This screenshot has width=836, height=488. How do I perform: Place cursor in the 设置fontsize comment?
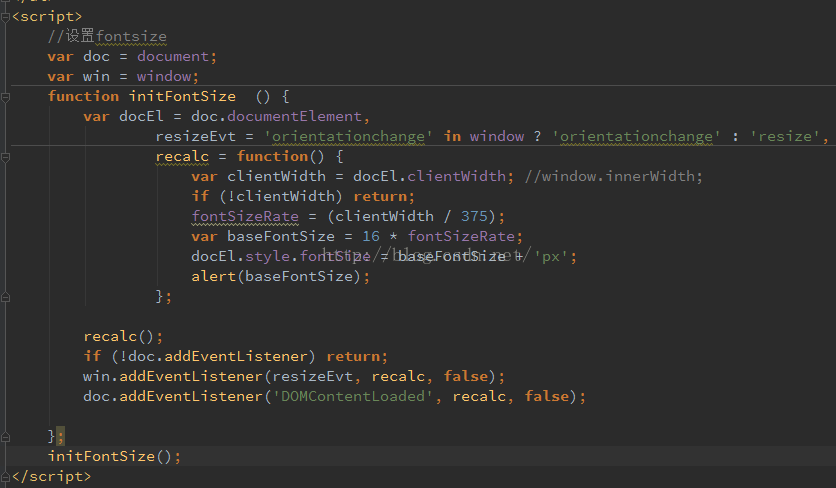pos(107,36)
